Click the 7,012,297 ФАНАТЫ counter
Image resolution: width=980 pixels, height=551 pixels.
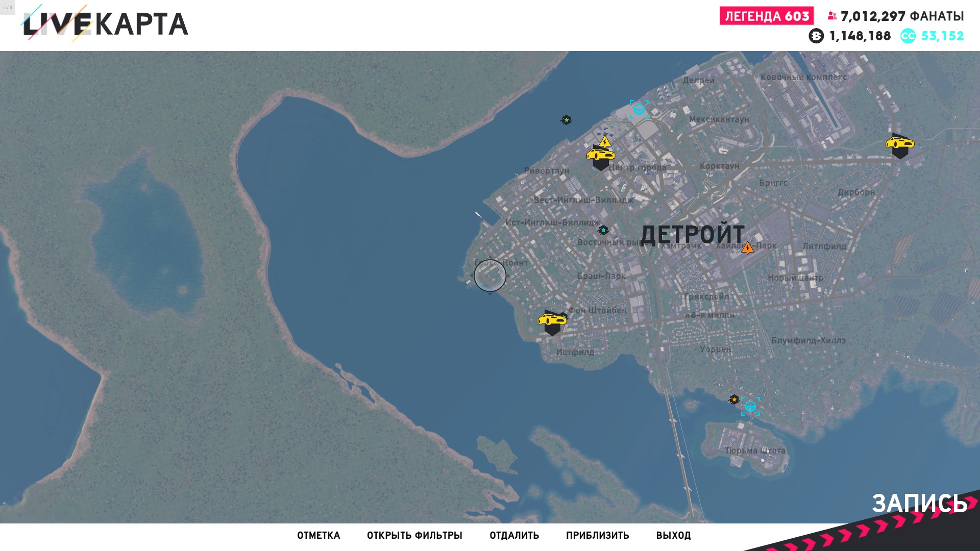[x=902, y=16]
